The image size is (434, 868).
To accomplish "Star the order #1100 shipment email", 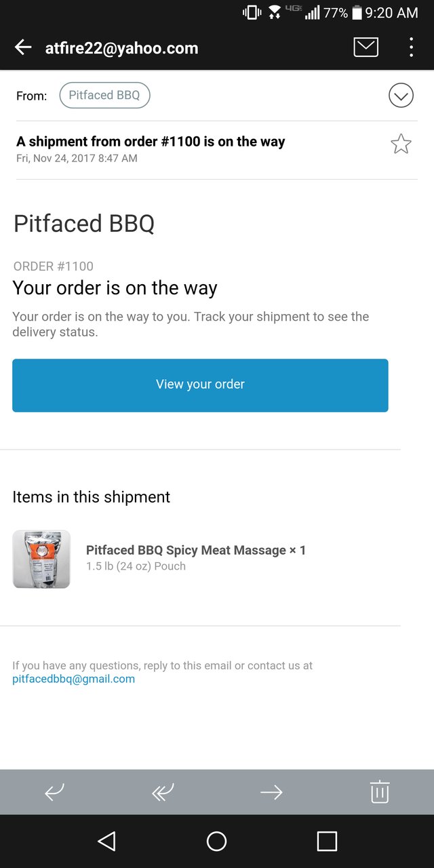I will pyautogui.click(x=401, y=144).
